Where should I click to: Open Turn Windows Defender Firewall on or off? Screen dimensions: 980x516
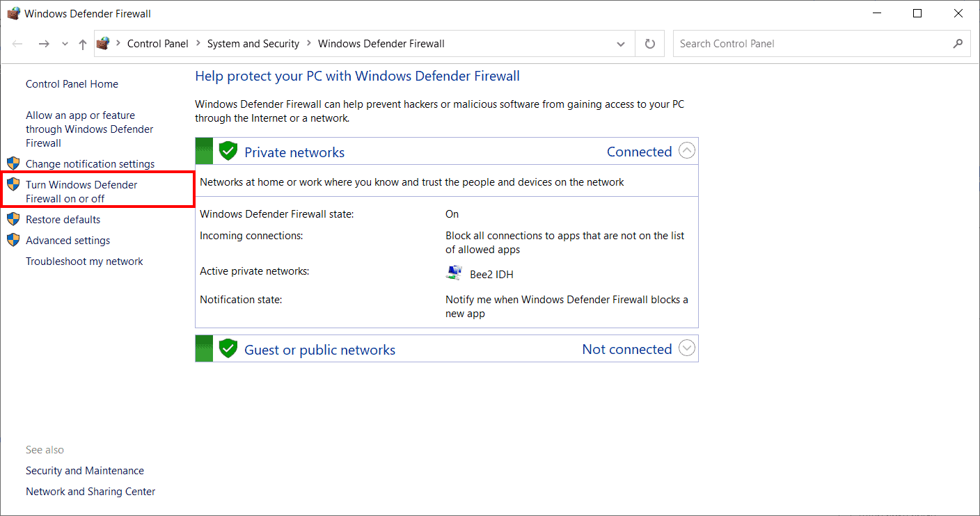point(81,192)
